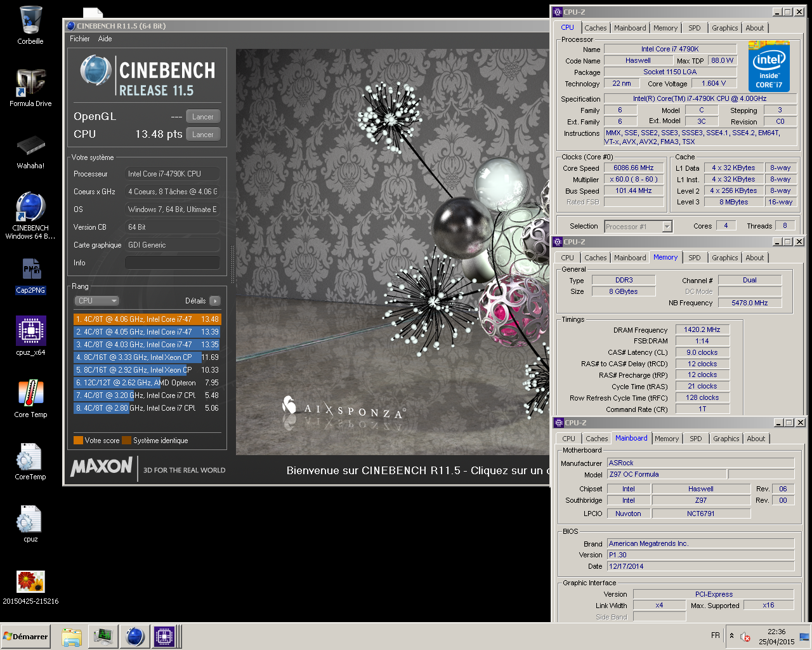Select ranking row 1 with score 13.48
812x650 pixels.
[x=147, y=319]
